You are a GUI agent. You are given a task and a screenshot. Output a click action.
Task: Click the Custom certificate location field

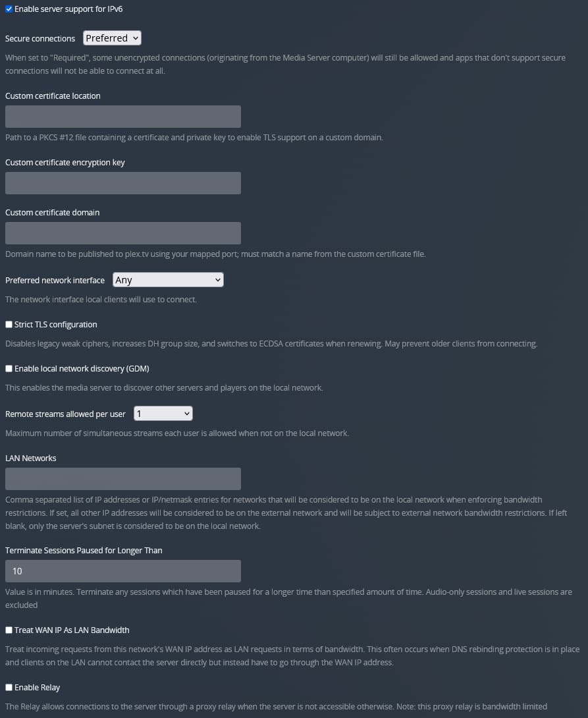click(123, 117)
